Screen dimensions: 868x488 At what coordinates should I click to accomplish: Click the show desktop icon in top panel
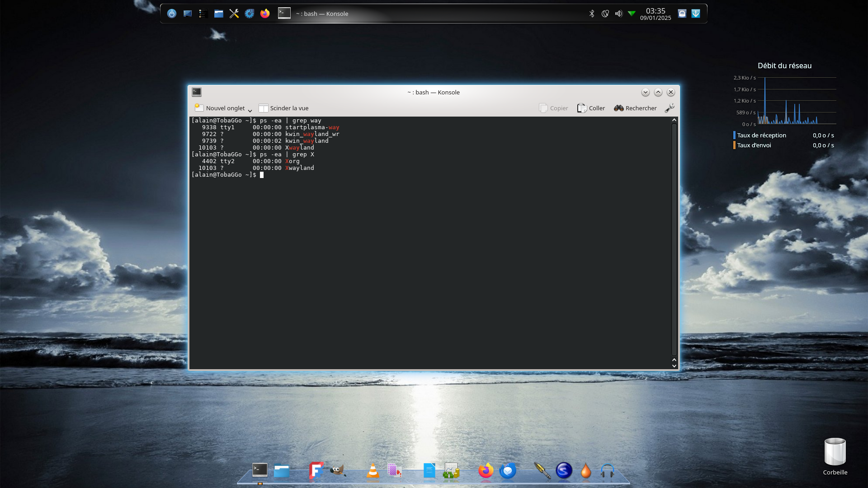click(188, 14)
